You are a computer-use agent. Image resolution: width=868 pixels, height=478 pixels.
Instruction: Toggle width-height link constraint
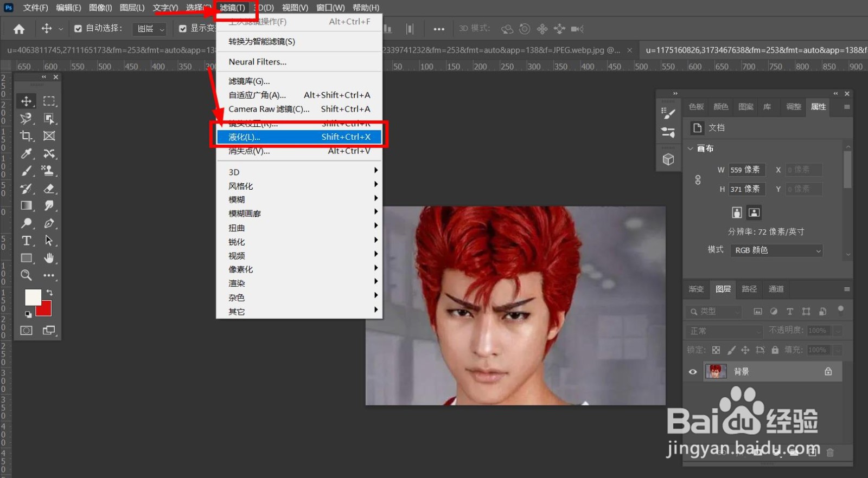[x=698, y=179]
